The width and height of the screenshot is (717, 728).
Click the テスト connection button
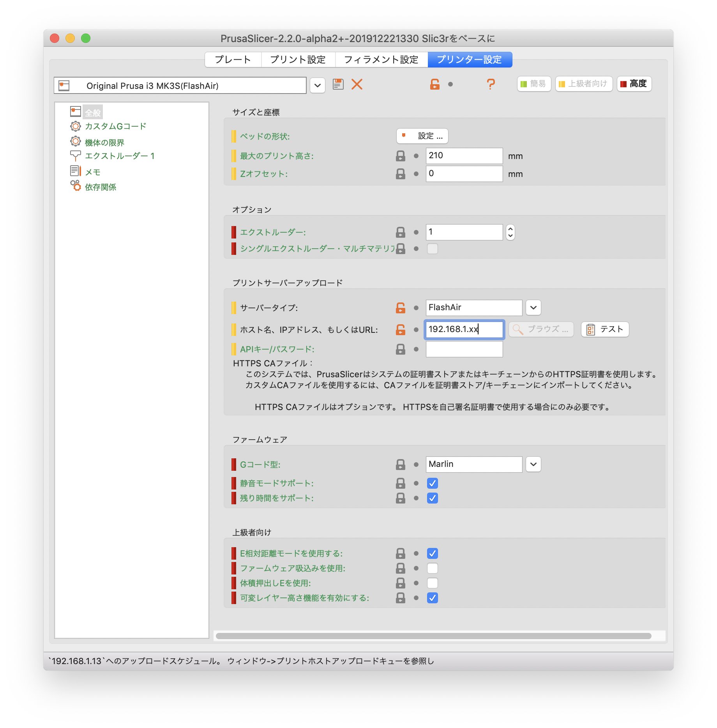point(605,329)
